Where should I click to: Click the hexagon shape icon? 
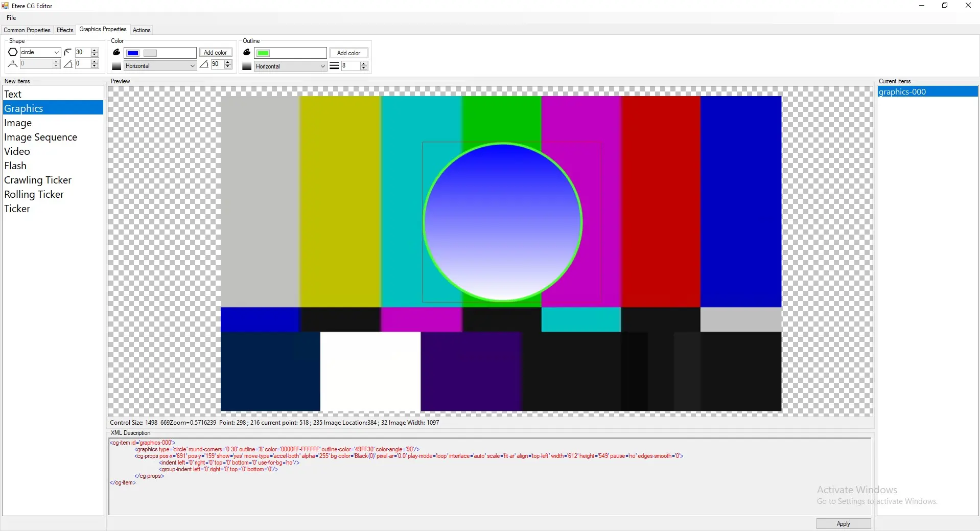[13, 52]
